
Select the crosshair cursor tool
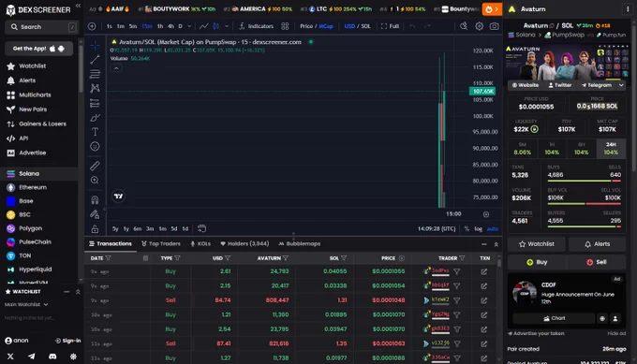[x=95, y=46]
